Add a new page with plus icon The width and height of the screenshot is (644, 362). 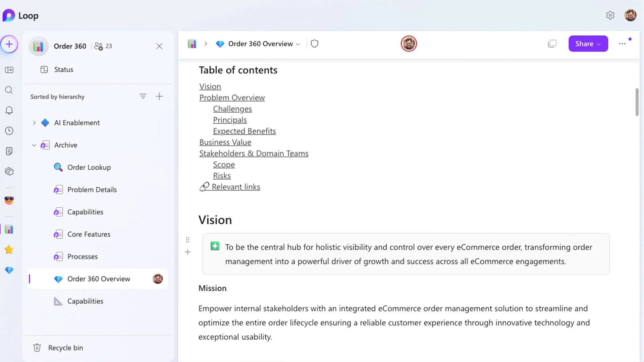pos(159,97)
